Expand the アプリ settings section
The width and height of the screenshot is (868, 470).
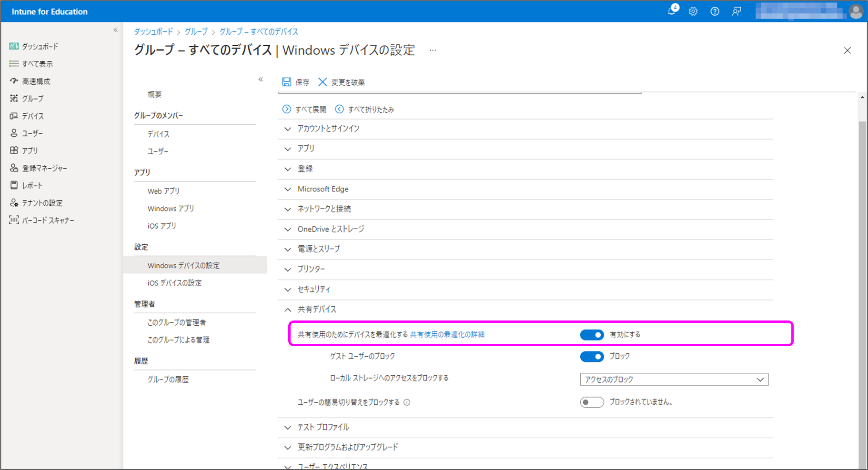[525, 149]
